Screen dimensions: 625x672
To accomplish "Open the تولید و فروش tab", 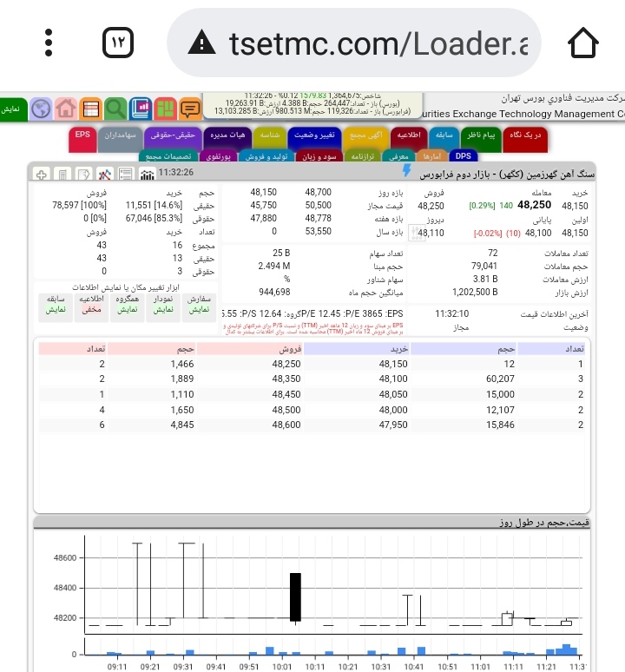I will point(266,156).
